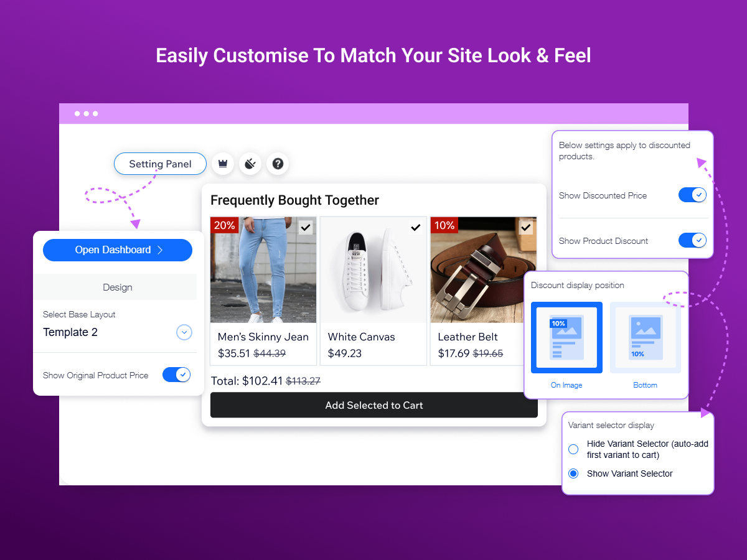
Task: Turn off Show Product Discount toggle
Action: coord(692,240)
